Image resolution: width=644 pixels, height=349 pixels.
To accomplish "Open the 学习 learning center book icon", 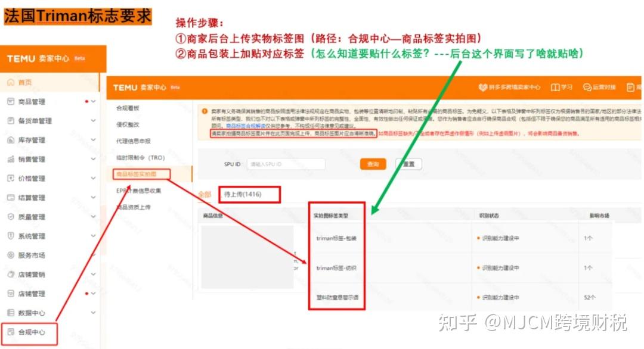I will (555, 88).
